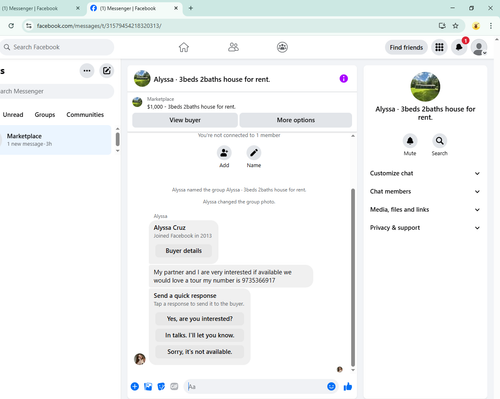
Task: Choose a GIF icon in composer
Action: (x=174, y=386)
